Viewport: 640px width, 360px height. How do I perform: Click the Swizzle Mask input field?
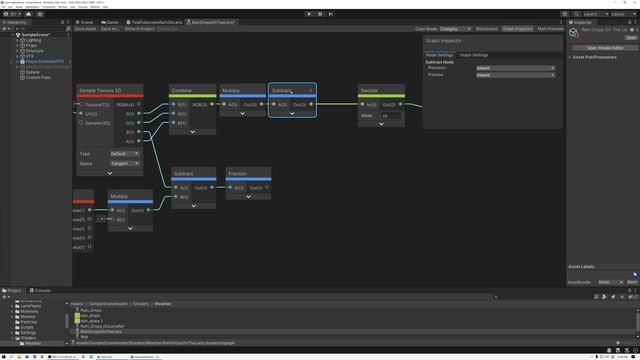tap(391, 116)
